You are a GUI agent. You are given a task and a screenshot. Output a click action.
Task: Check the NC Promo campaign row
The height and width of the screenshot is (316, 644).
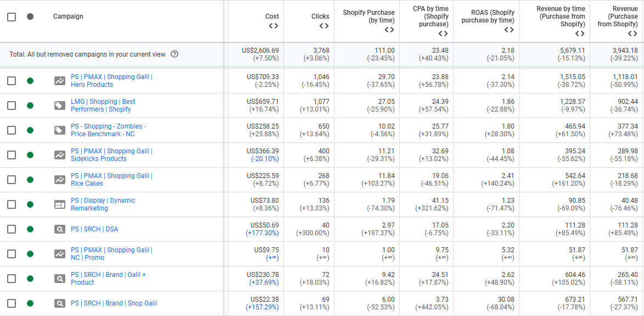coord(12,254)
